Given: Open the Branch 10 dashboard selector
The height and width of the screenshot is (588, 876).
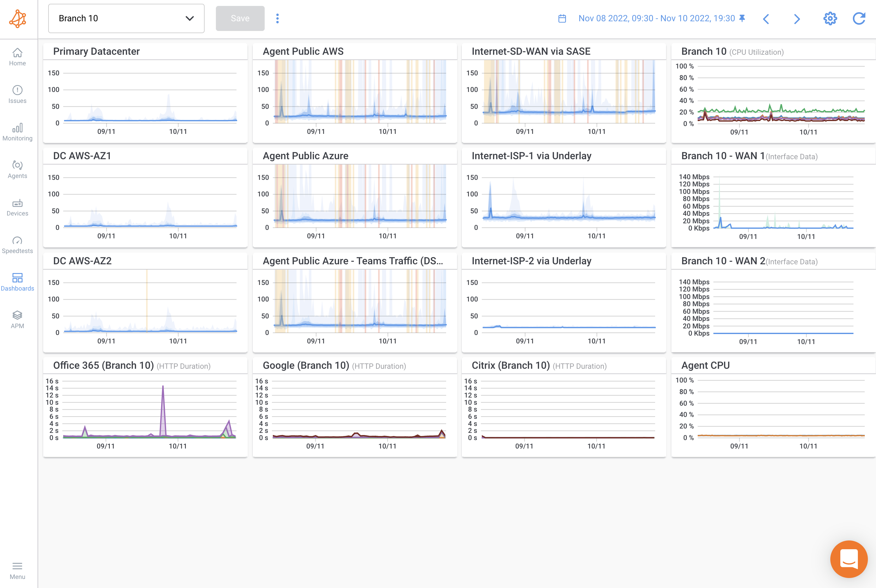Looking at the screenshot, I should click(126, 18).
